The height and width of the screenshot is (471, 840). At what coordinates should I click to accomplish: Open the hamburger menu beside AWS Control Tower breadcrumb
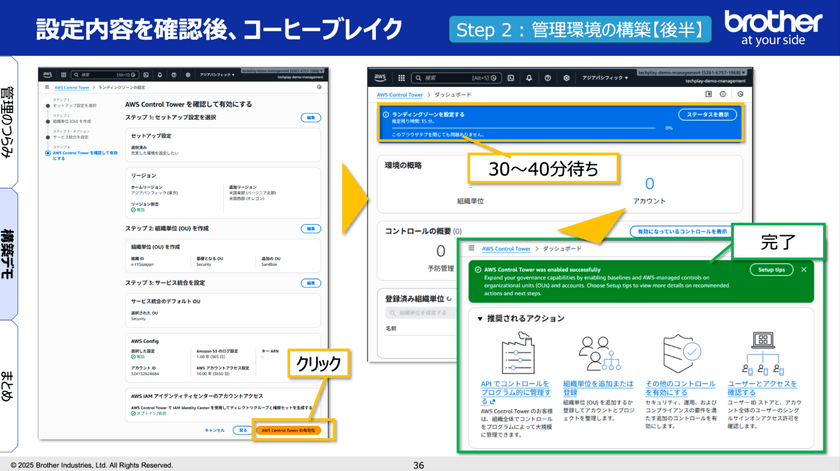tap(470, 248)
